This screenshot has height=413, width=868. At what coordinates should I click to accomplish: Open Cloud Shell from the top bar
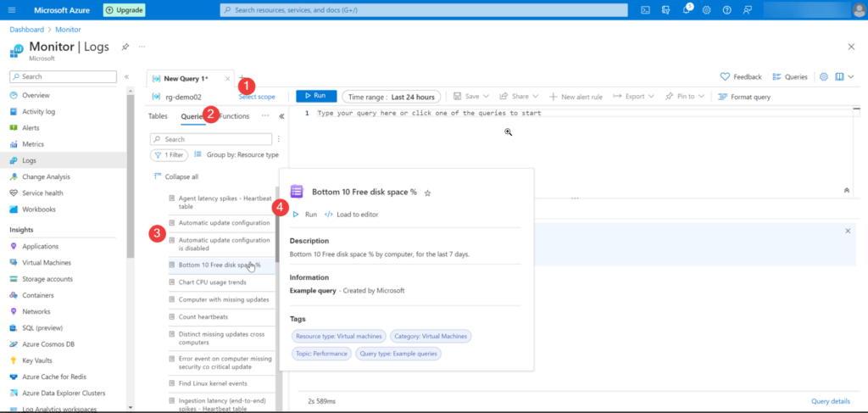tap(645, 10)
